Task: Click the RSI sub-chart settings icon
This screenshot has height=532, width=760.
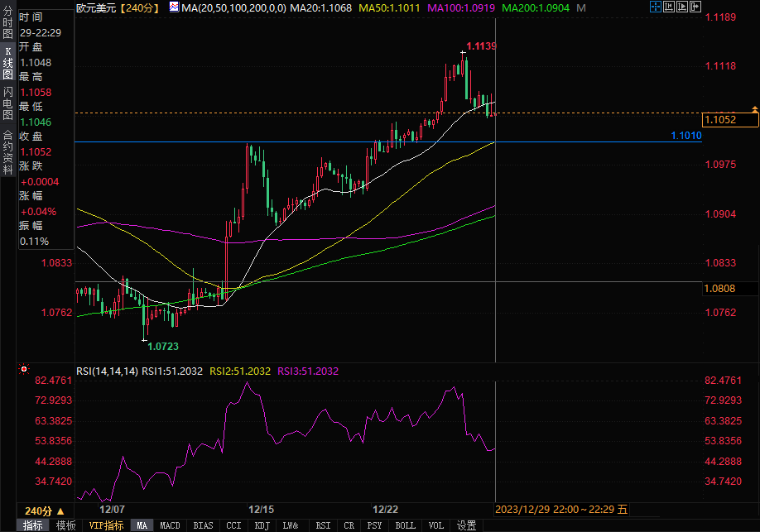Action: coord(23,370)
